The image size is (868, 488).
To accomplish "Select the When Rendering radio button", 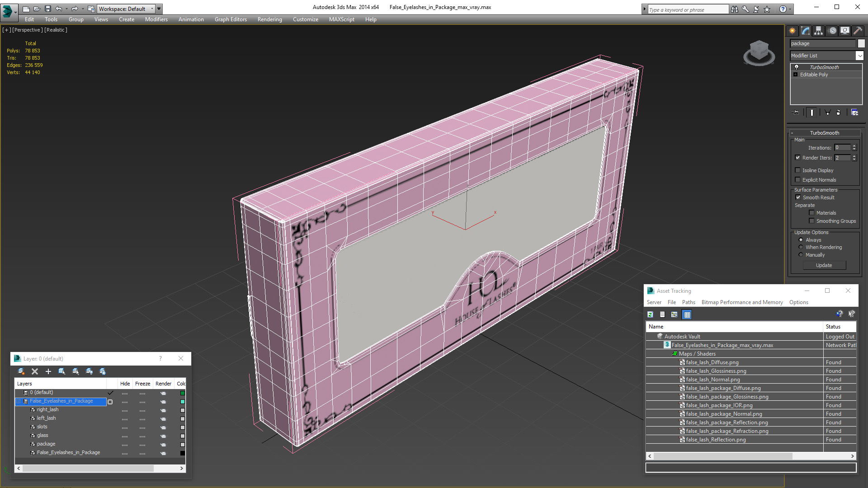I will (x=801, y=247).
